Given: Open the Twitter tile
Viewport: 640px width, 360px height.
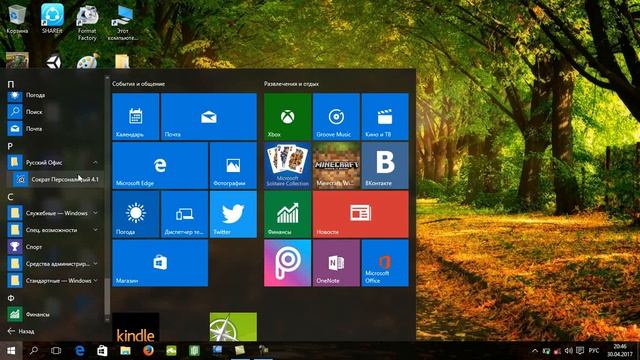Looking at the screenshot, I should [x=233, y=214].
